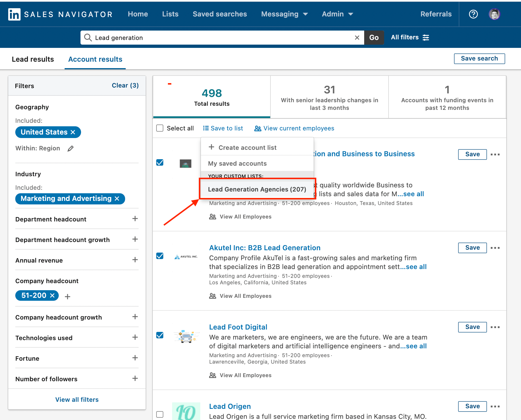Viewport: 521px width, 420px height.
Task: Click the LinkedIn logo icon
Action: click(x=14, y=14)
